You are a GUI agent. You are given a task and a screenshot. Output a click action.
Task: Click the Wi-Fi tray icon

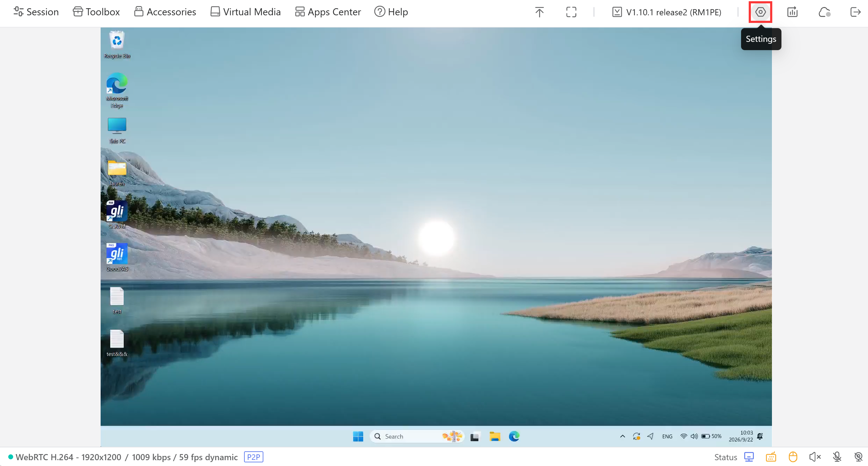(683, 436)
